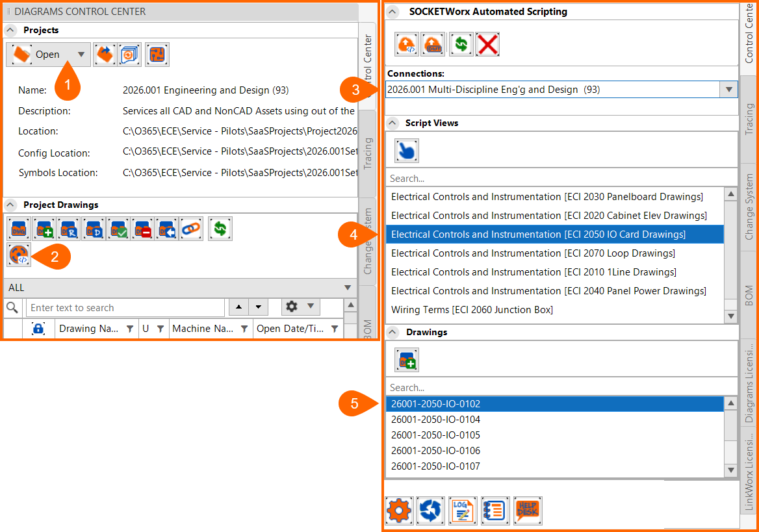Image resolution: width=759 pixels, height=532 pixels.
Task: Select ECI 2020 Cabinet Elev Drawings script view
Action: (x=555, y=216)
